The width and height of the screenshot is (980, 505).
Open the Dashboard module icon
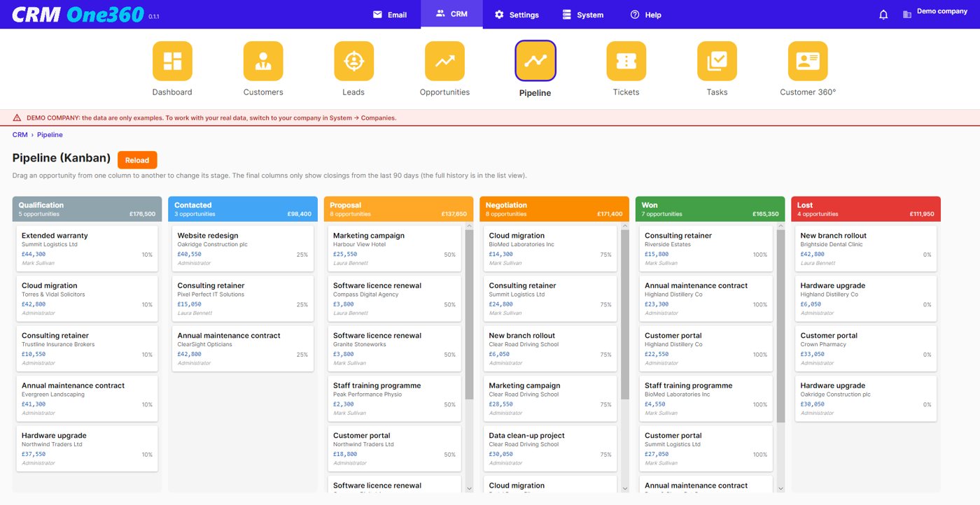[172, 61]
